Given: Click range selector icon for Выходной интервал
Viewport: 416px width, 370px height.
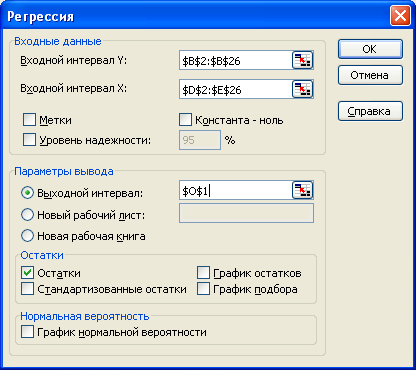Looking at the screenshot, I should (302, 190).
